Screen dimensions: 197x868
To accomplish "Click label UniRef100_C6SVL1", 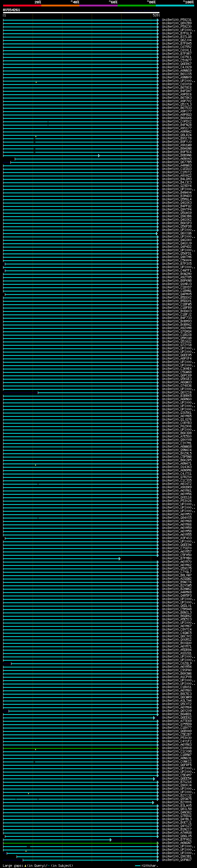I will [176, 50].
